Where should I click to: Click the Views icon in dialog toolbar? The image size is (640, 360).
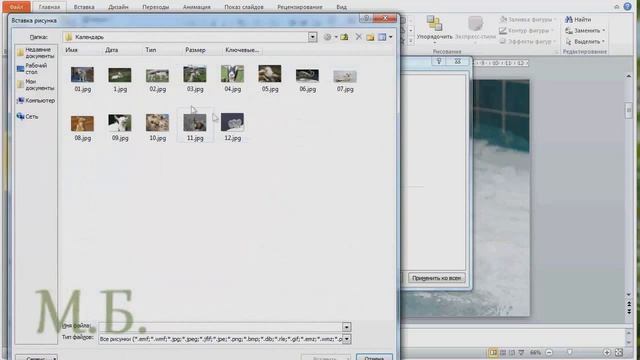click(382, 37)
